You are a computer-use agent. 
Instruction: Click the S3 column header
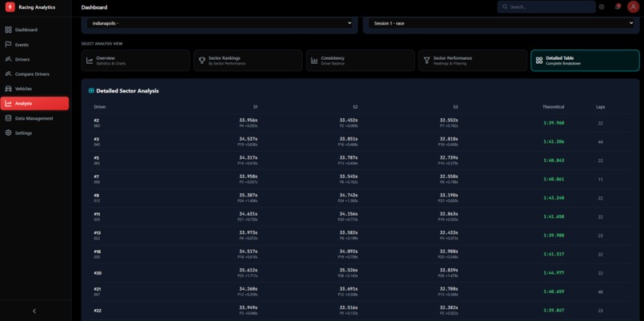click(x=455, y=107)
